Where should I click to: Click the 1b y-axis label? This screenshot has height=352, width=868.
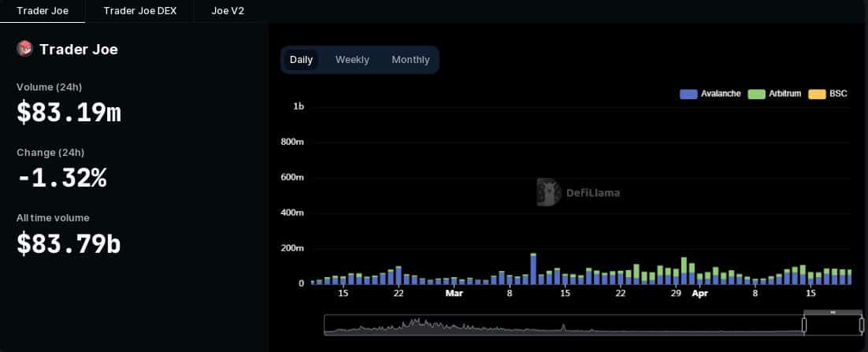click(299, 106)
